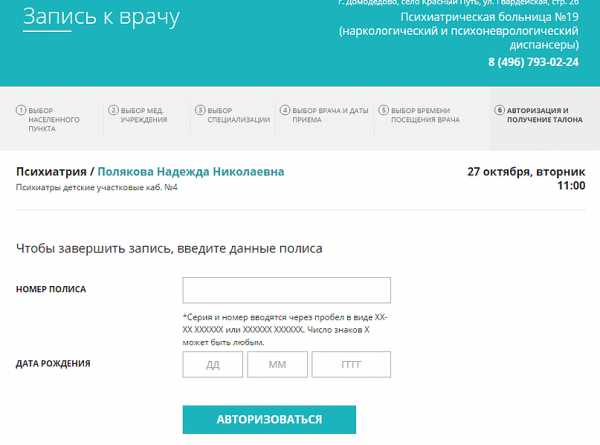Screen dimensions: 600x445
Task: Click the Авторизоваться button
Action: (x=269, y=419)
